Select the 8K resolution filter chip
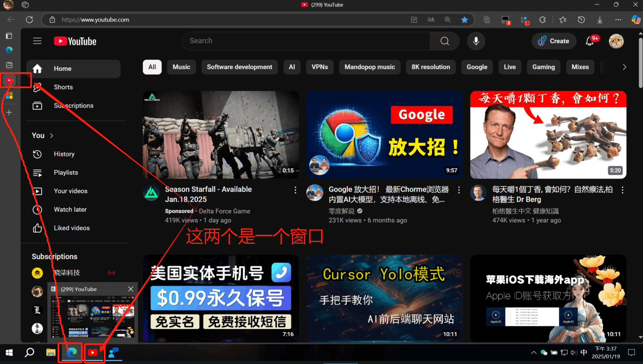The width and height of the screenshot is (643, 364). [x=431, y=67]
